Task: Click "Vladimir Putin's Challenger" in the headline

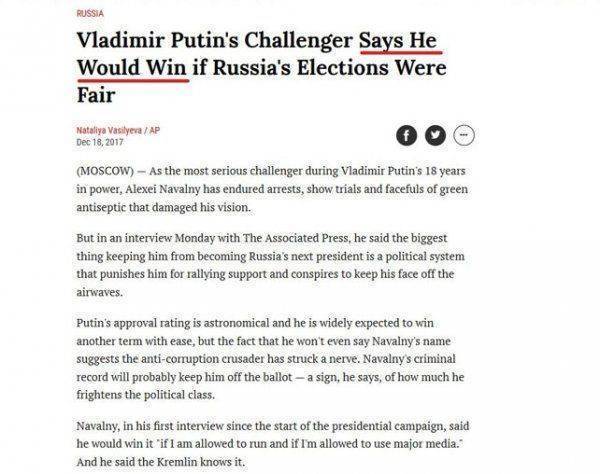Action: coord(214,43)
